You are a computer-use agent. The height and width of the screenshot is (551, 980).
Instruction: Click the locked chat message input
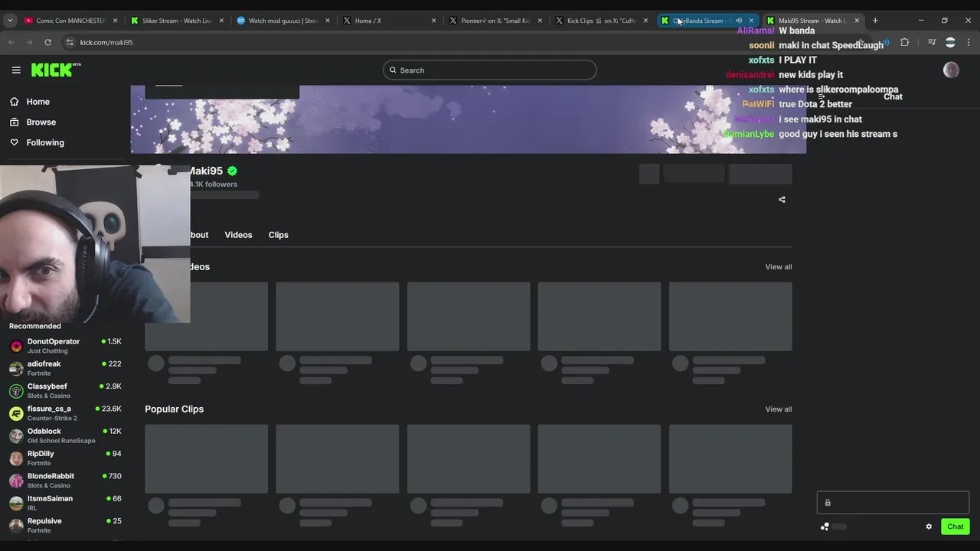[x=893, y=503]
